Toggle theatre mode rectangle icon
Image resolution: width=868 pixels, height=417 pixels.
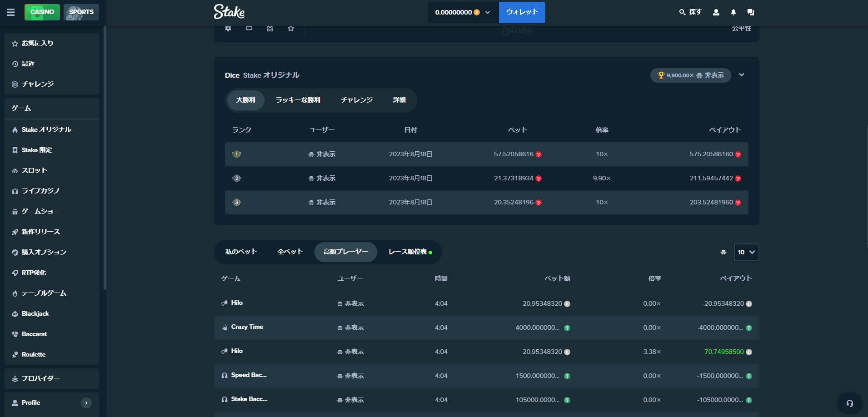tap(249, 28)
